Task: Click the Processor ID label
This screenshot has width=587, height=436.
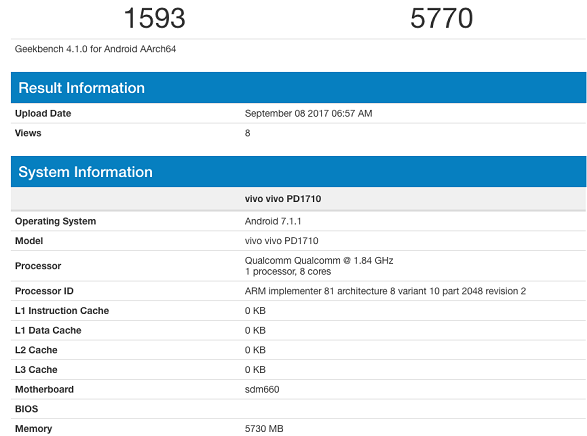Action: tap(44, 291)
